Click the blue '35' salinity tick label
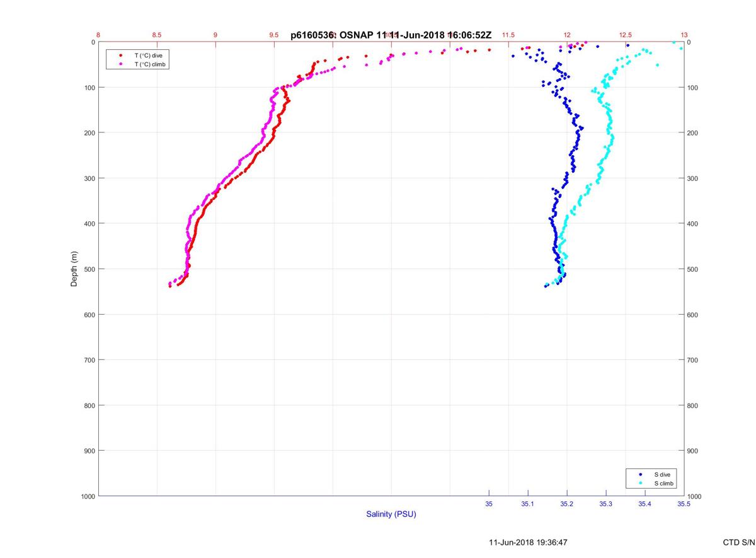This screenshot has width=756, height=558. click(489, 504)
